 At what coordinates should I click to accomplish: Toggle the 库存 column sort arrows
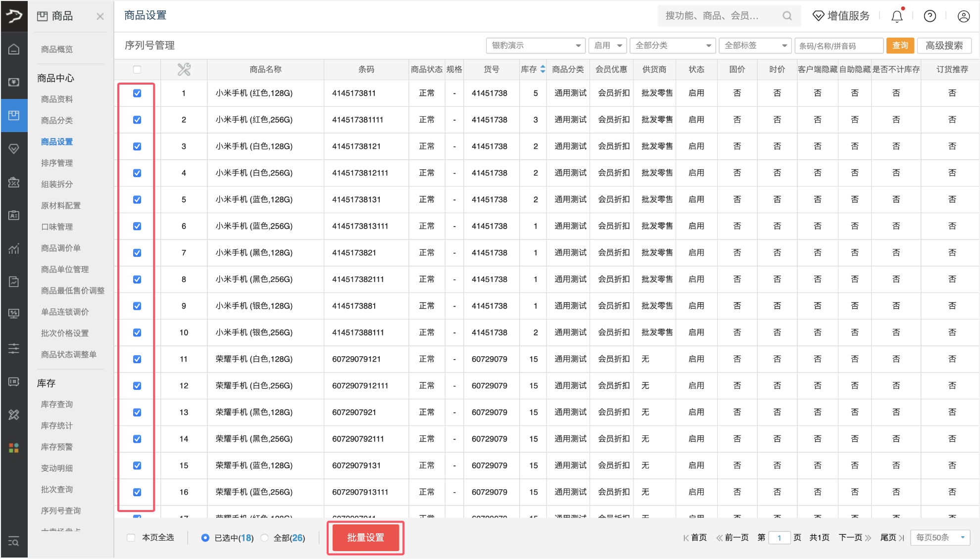click(543, 69)
